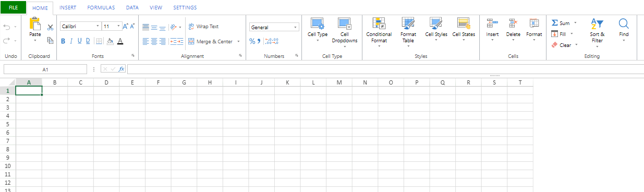The width and height of the screenshot is (644, 192).
Task: Switch to the FORMULAS tab
Action: coord(101,8)
